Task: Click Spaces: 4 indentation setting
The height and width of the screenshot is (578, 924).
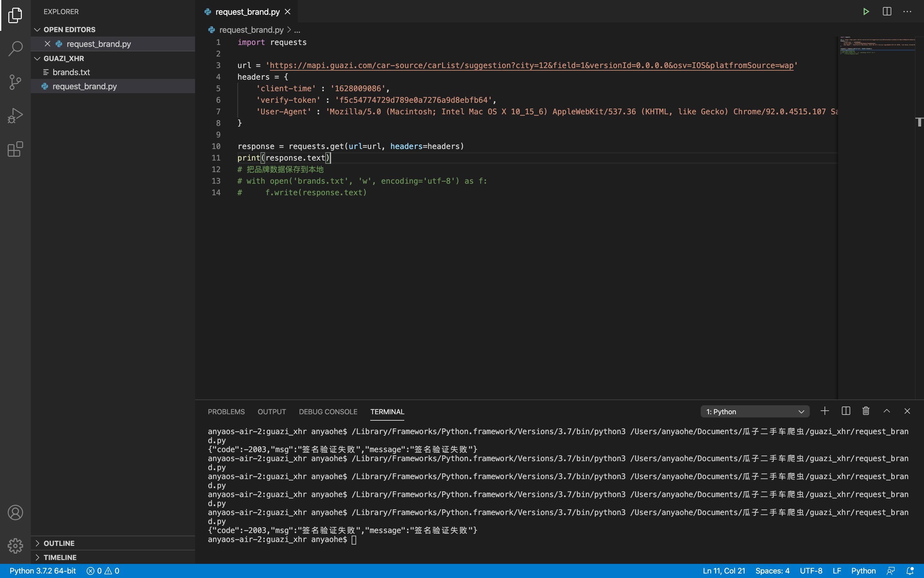Action: [x=773, y=571]
